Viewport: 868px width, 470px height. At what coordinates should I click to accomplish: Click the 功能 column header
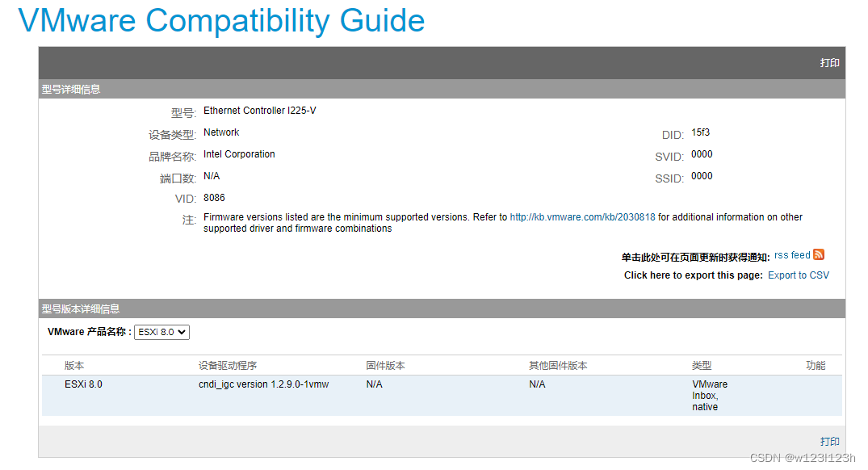tap(816, 365)
